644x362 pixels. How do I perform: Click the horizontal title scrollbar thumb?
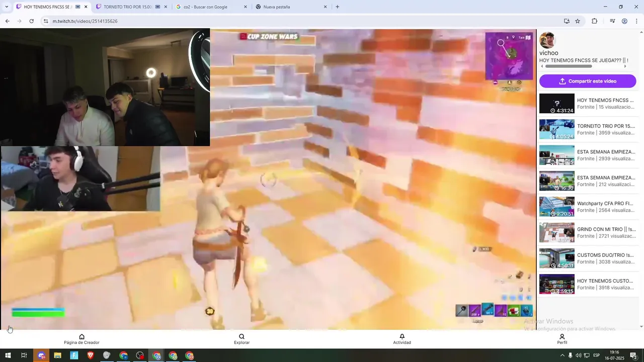click(569, 66)
